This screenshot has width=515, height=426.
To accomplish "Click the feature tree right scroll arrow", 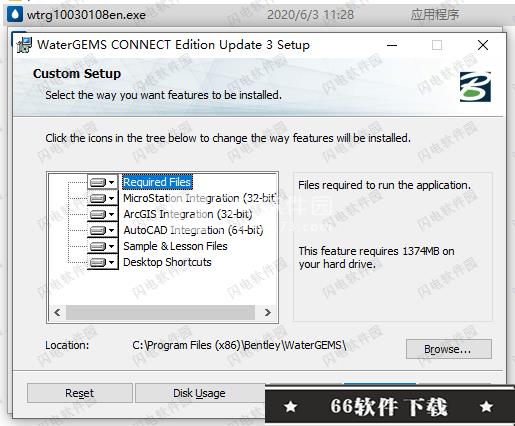I will (267, 312).
